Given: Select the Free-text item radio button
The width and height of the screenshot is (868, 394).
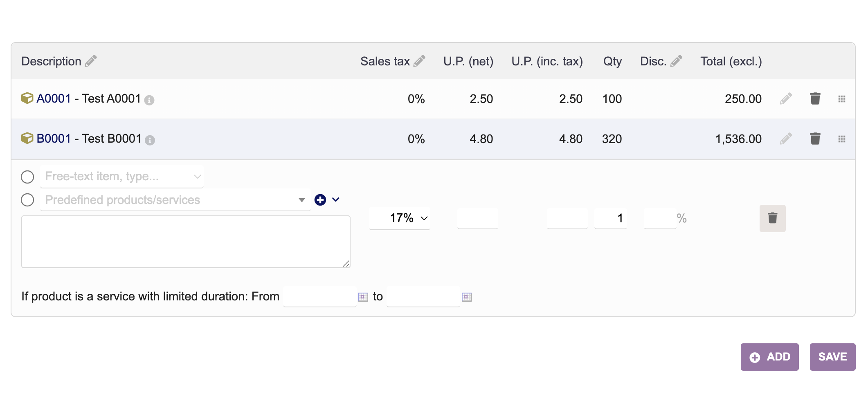Looking at the screenshot, I should [27, 177].
